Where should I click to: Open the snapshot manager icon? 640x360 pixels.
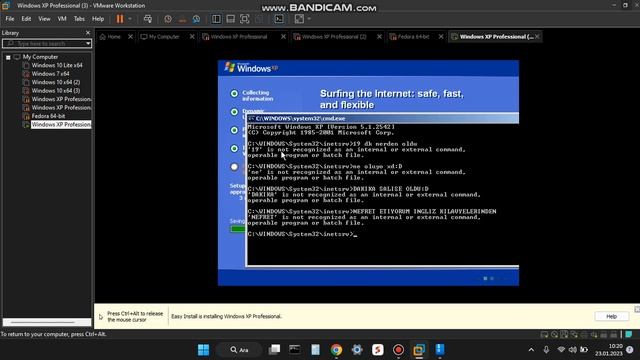tap(196, 19)
